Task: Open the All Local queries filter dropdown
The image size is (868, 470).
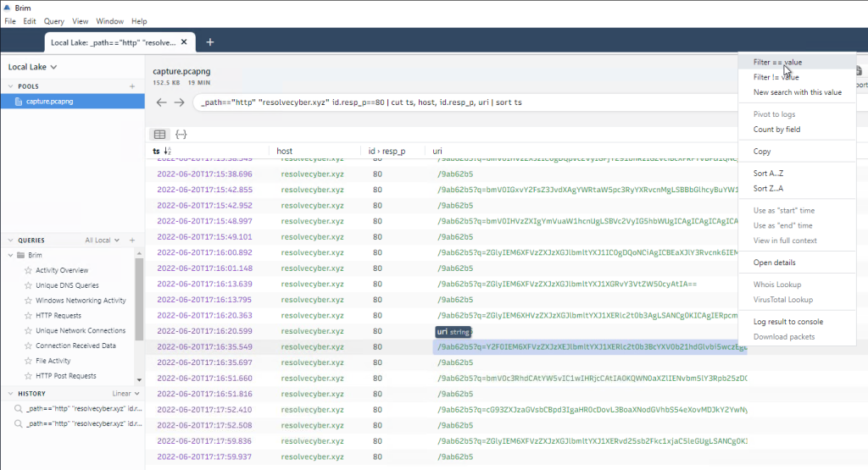Action: (102, 241)
